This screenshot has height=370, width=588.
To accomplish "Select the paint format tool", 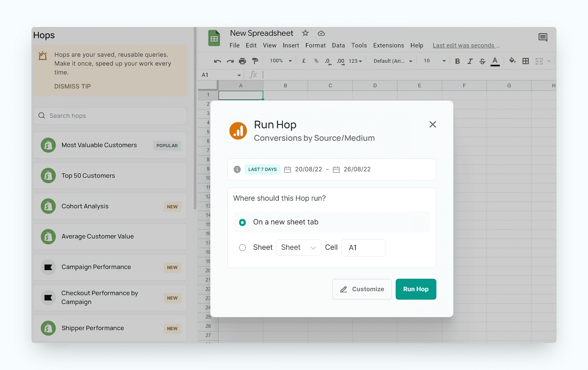I will [255, 61].
